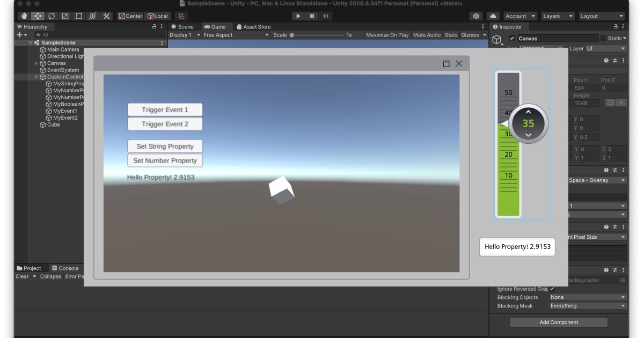Toggle pivot between Center and Pivot
644x338 pixels.
pos(130,16)
